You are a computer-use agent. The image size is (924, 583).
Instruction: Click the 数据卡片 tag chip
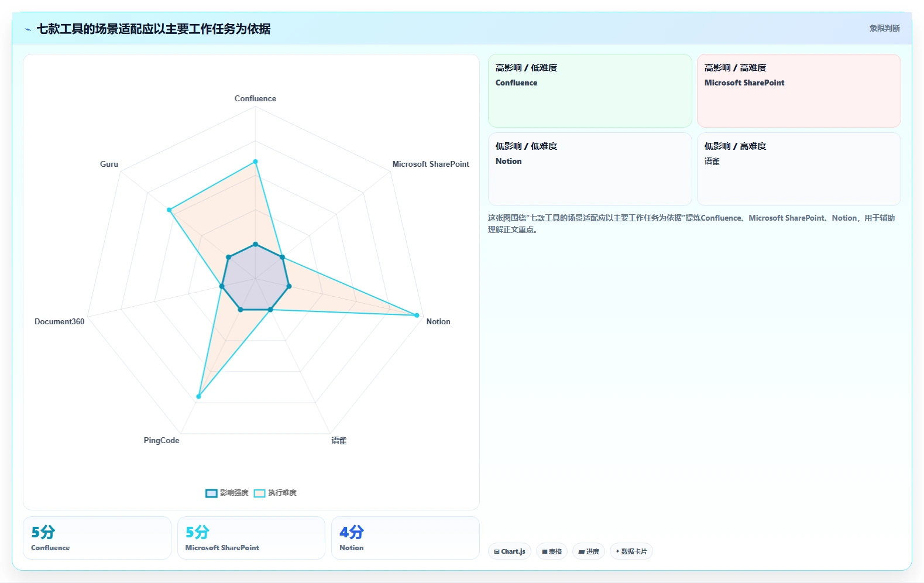pyautogui.click(x=631, y=551)
